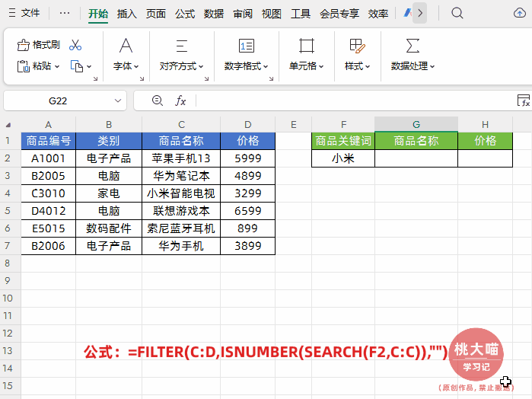Open the alignment dialog launcher
Image resolution: width=532 pixels, height=399 pixels.
tap(206, 78)
